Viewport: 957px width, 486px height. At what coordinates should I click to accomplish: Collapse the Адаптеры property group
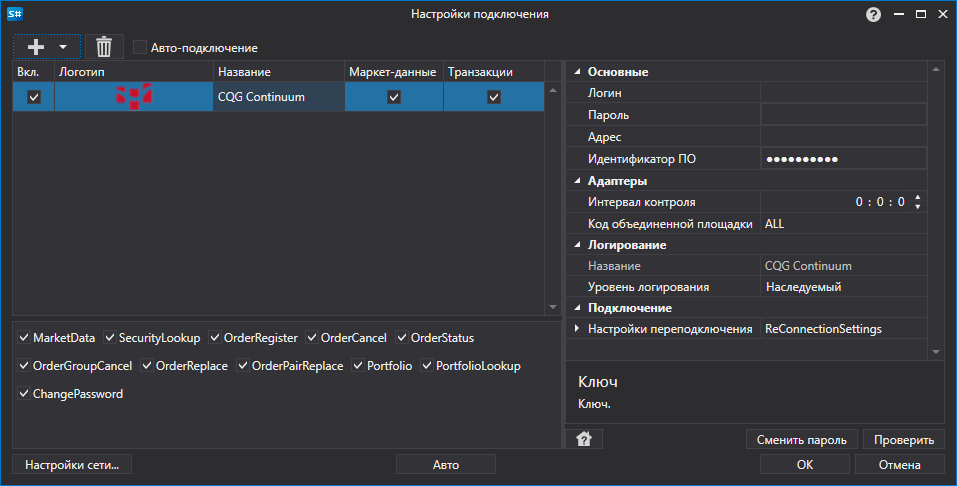click(577, 181)
